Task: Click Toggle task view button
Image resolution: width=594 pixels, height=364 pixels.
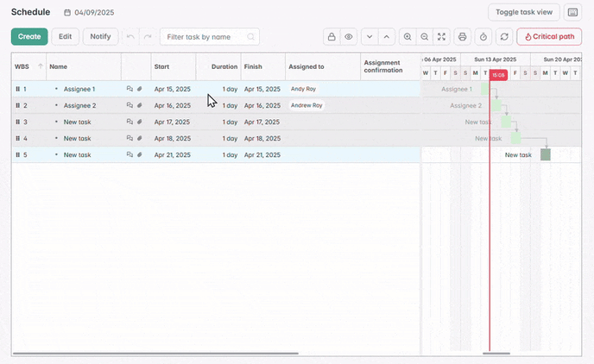Action: tap(524, 12)
